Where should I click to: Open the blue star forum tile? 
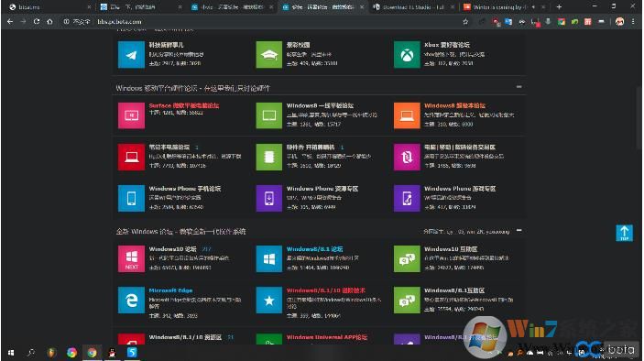[269, 301]
